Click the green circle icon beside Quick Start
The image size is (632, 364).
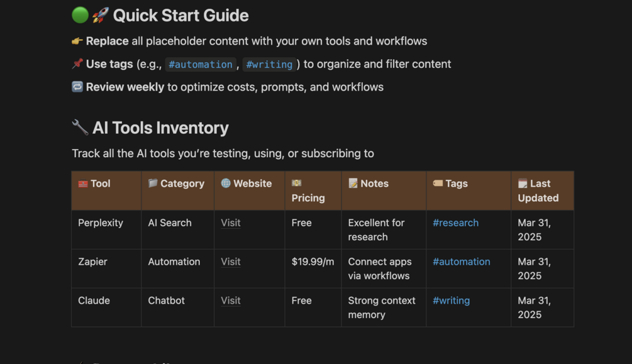(x=80, y=15)
